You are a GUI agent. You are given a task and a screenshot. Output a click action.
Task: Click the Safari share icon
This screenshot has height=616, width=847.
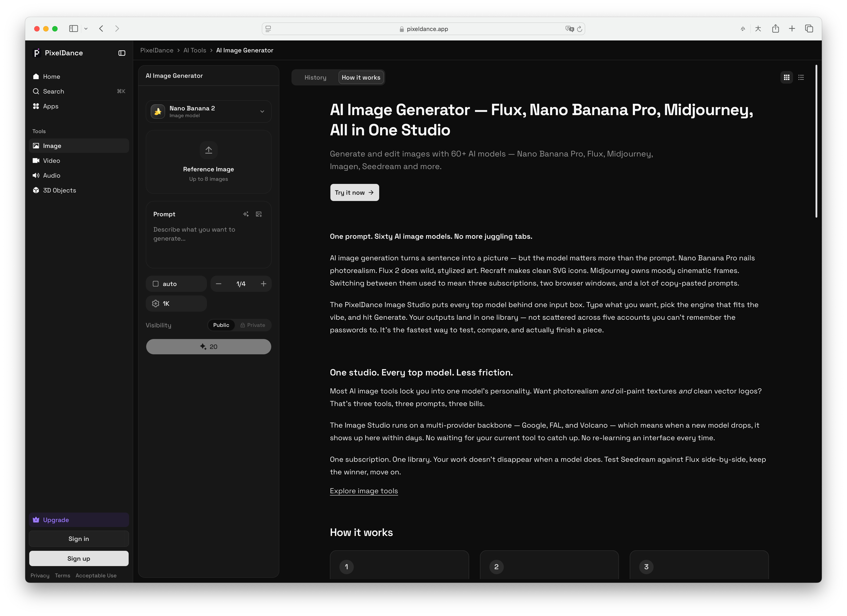point(776,28)
